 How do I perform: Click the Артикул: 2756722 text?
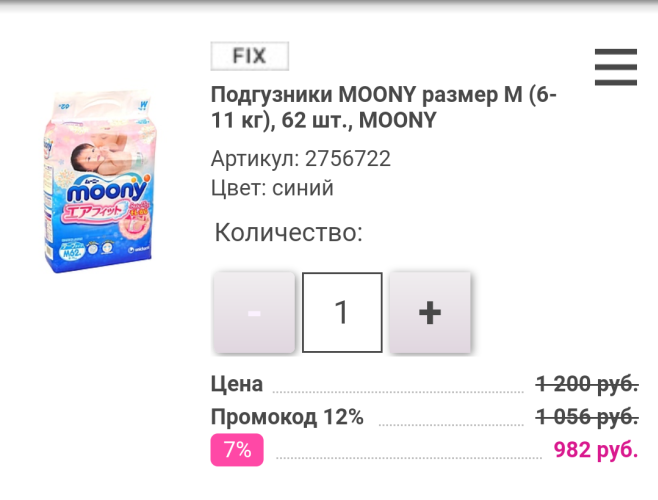(300, 159)
